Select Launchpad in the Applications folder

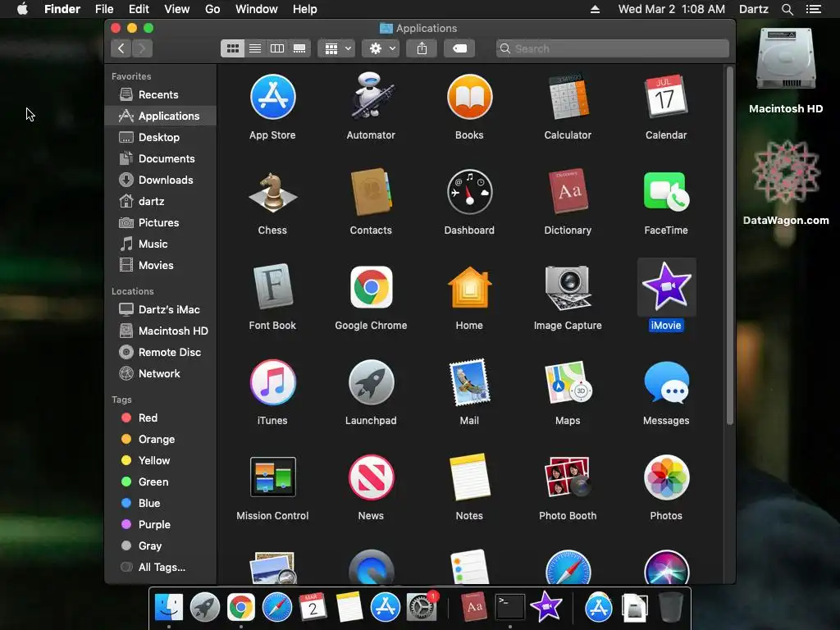371,382
